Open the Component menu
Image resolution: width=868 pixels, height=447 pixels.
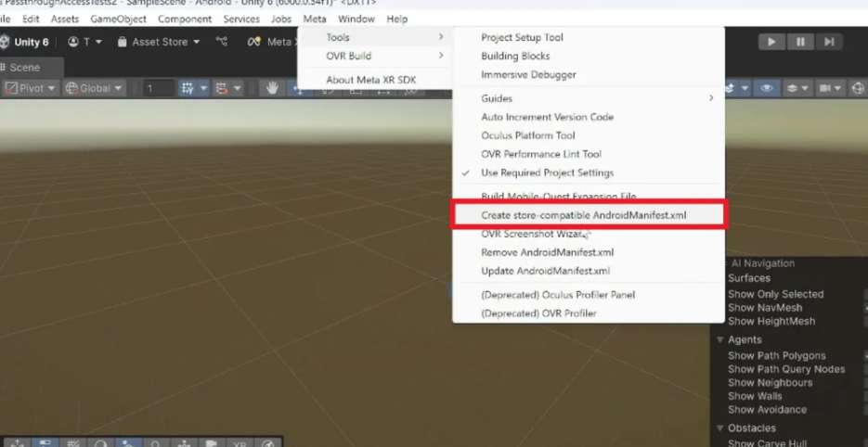(185, 19)
